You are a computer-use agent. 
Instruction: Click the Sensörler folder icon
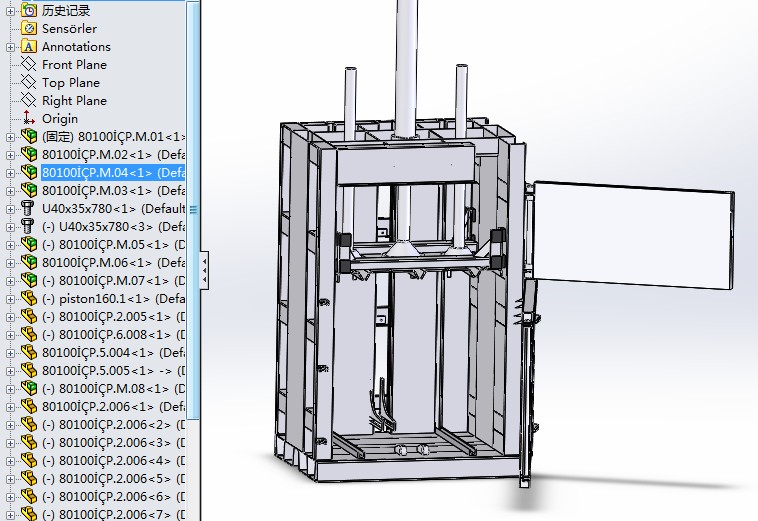29,29
